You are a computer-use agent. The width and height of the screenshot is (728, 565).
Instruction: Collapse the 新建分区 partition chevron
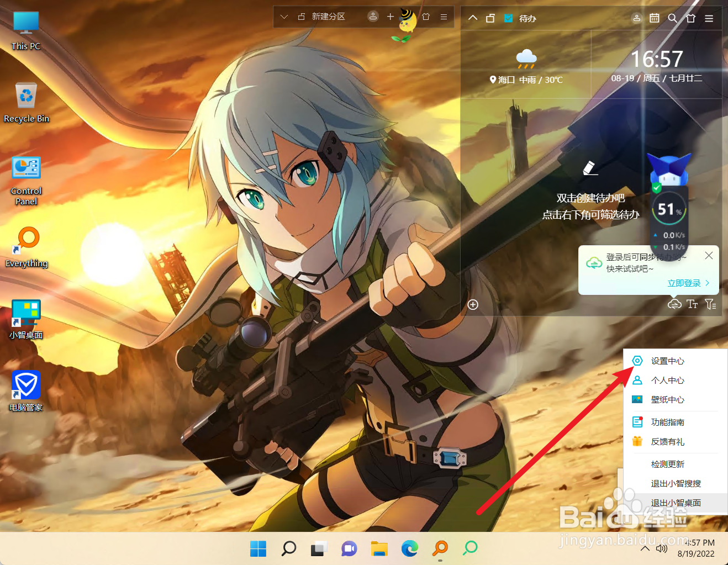pos(284,17)
